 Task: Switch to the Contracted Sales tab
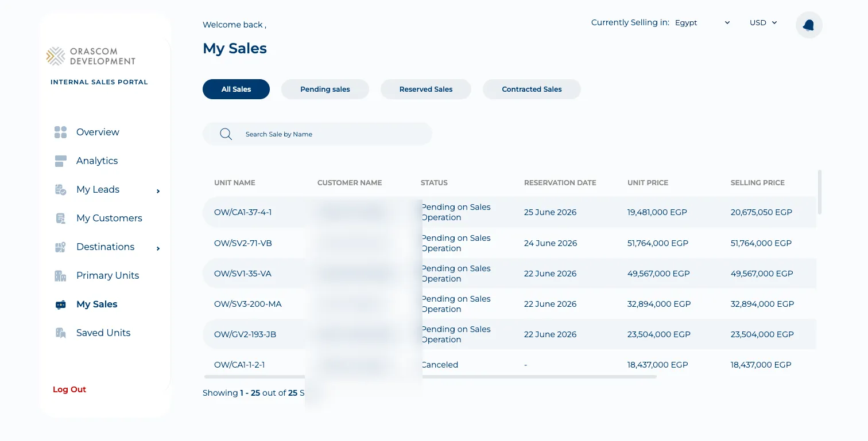pos(532,89)
